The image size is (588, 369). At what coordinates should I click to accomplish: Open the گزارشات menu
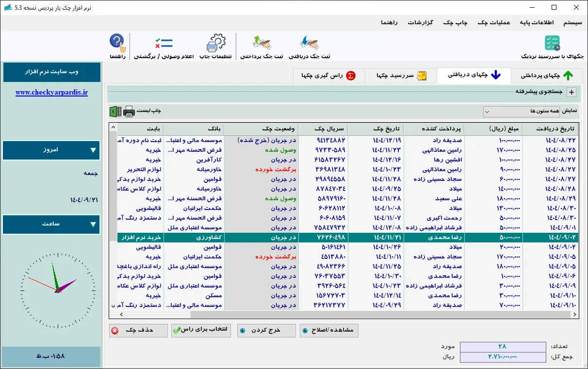420,23
